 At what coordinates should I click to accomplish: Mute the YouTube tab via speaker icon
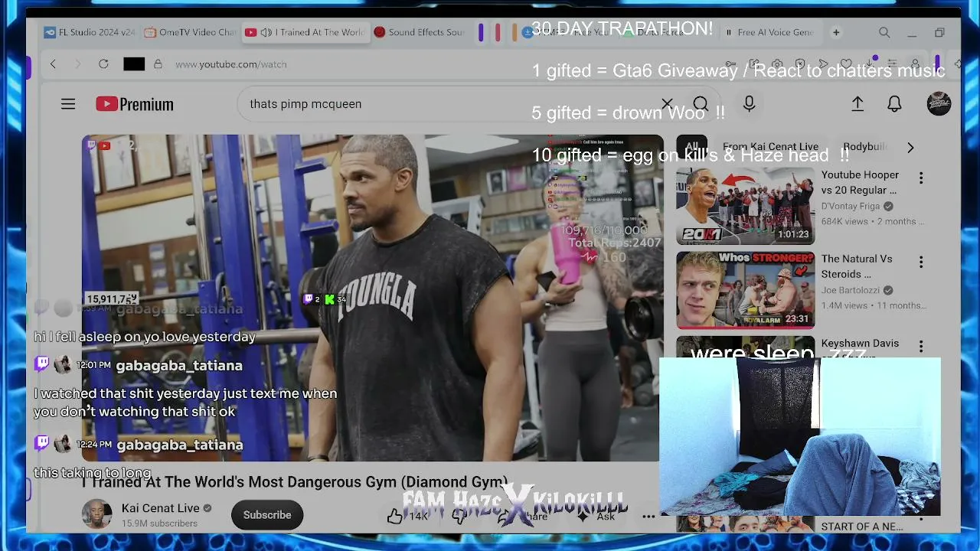coord(266,32)
